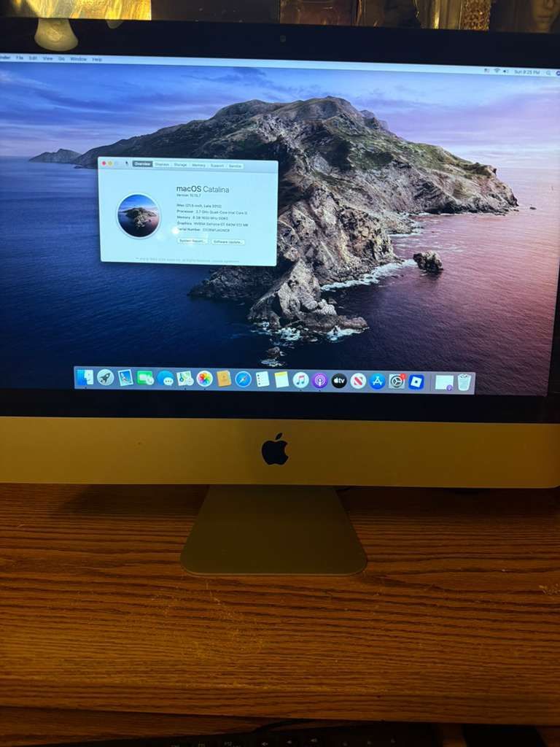The image size is (560, 747).
Task: Open App Store from the dock
Action: (x=377, y=381)
